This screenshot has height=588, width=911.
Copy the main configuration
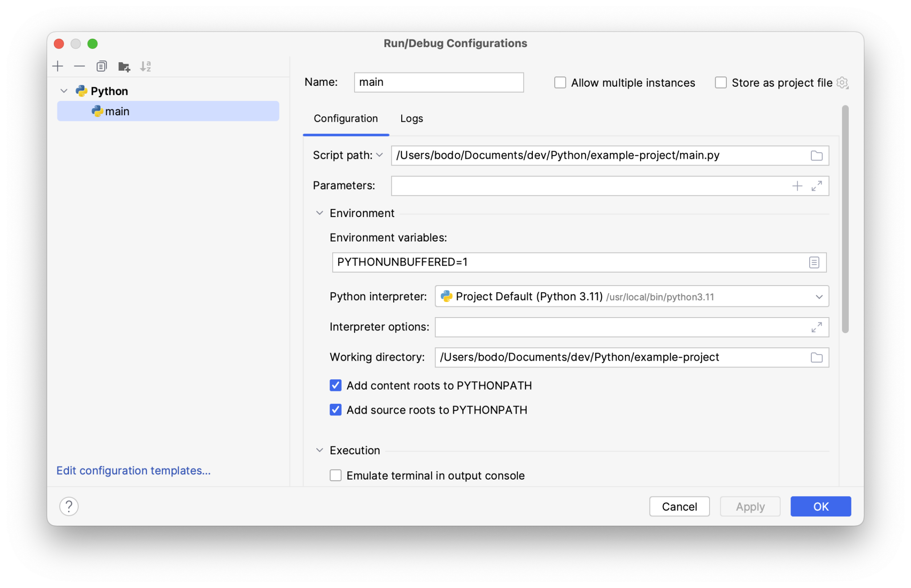tap(101, 66)
